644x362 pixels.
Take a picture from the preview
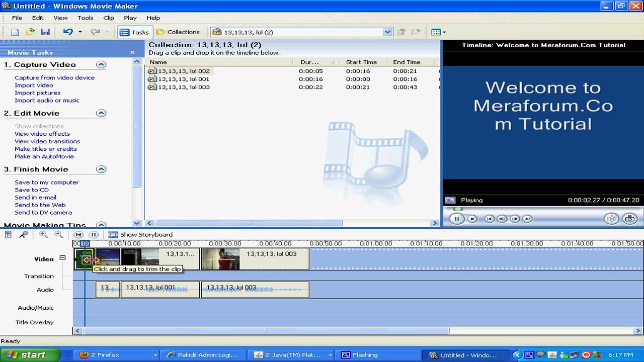[630, 219]
